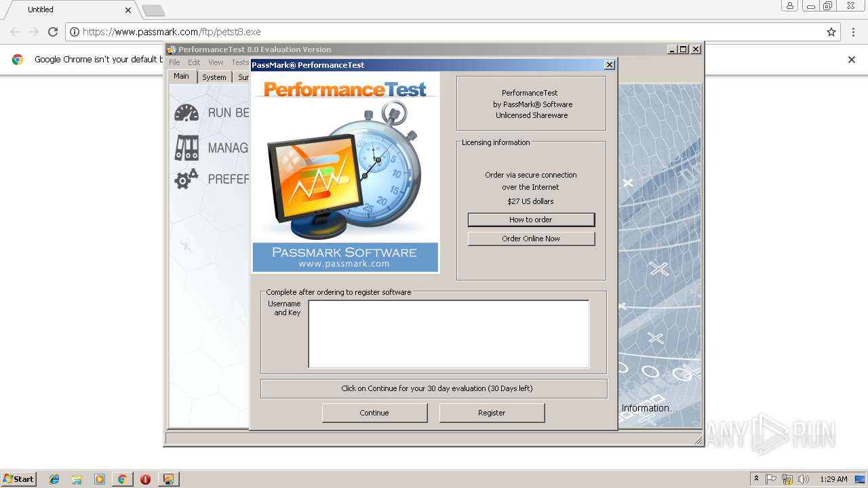Bookmark this page with star icon
Screen dimensions: 868x488
(x=831, y=32)
